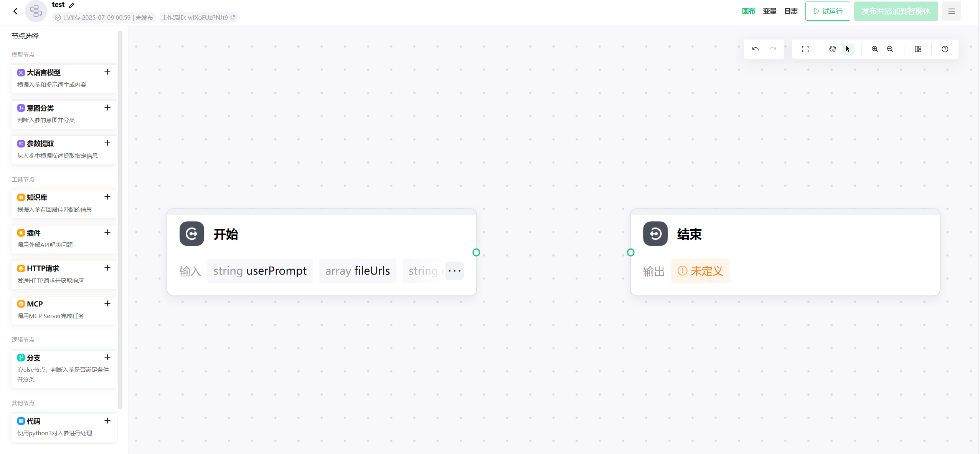Select the 意图分类 node card title
Image resolution: width=980 pixels, height=454 pixels.
[40, 108]
